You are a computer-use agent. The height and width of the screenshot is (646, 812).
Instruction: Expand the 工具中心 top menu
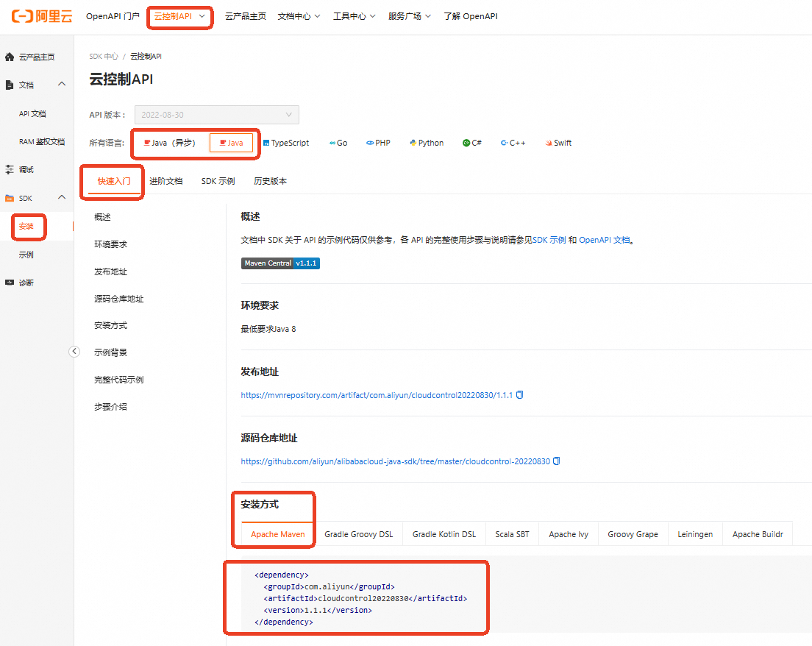355,17
